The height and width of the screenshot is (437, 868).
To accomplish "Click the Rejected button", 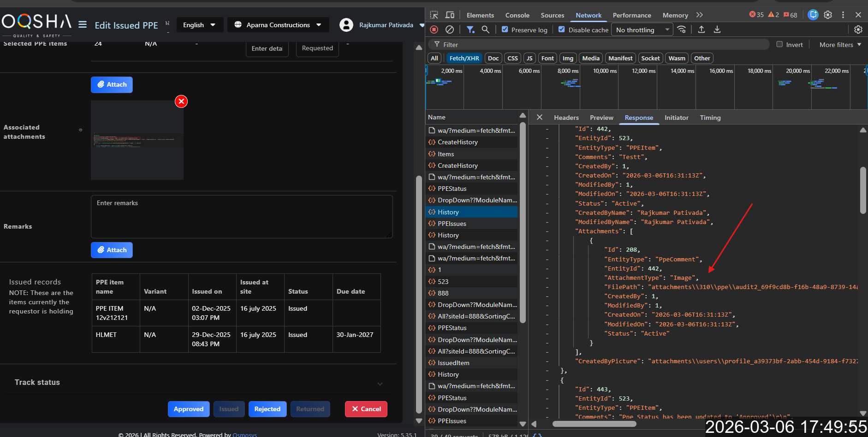I will [x=267, y=409].
